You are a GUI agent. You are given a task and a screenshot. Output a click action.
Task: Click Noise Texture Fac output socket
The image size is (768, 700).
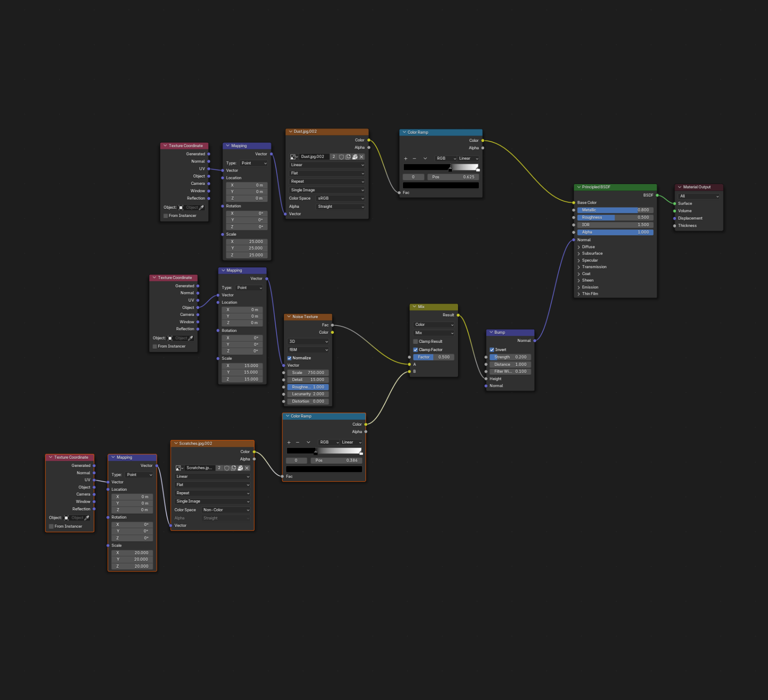pyautogui.click(x=332, y=325)
